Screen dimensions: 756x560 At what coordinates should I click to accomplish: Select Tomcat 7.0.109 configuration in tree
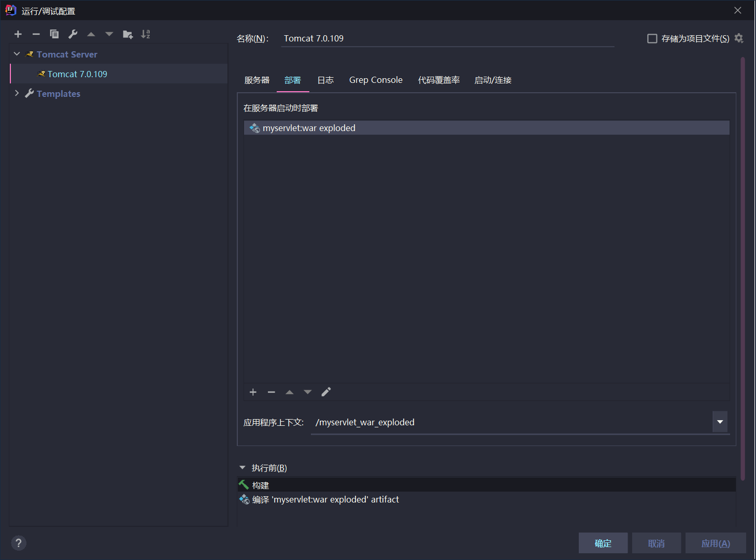[119, 74]
